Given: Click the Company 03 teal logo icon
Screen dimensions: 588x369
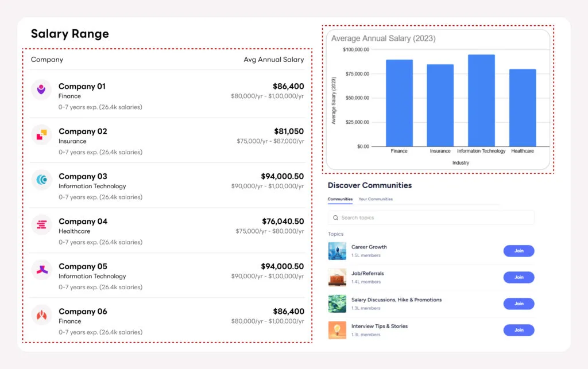Looking at the screenshot, I should pos(41,180).
